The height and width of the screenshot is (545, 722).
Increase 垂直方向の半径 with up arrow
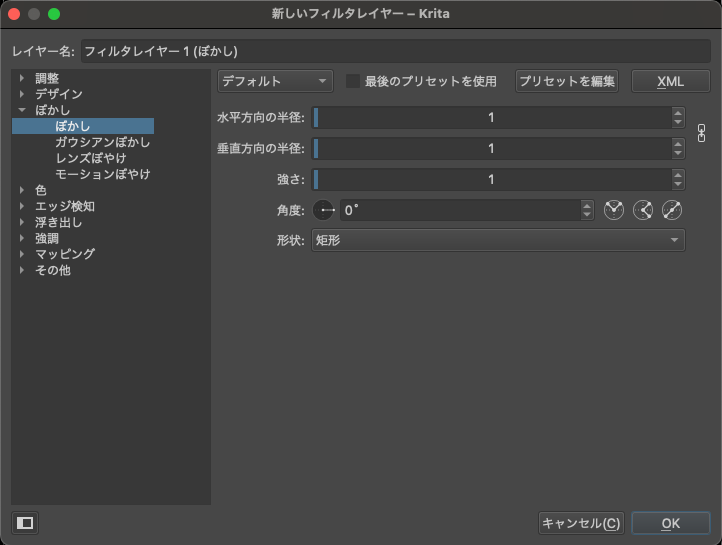click(678, 143)
